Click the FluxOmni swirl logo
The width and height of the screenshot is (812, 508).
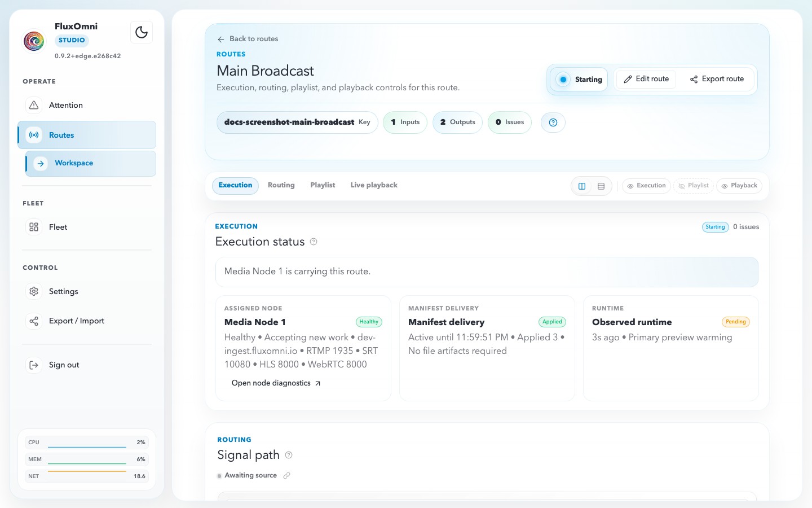[34, 41]
